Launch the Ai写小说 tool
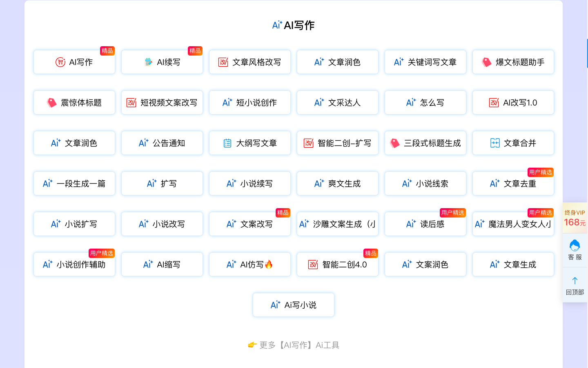This screenshot has width=588, height=368. 294,305
